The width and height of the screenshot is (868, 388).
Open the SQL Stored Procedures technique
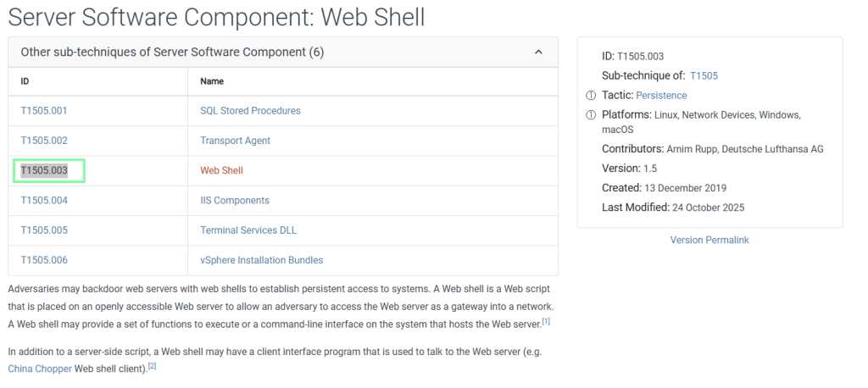(250, 111)
